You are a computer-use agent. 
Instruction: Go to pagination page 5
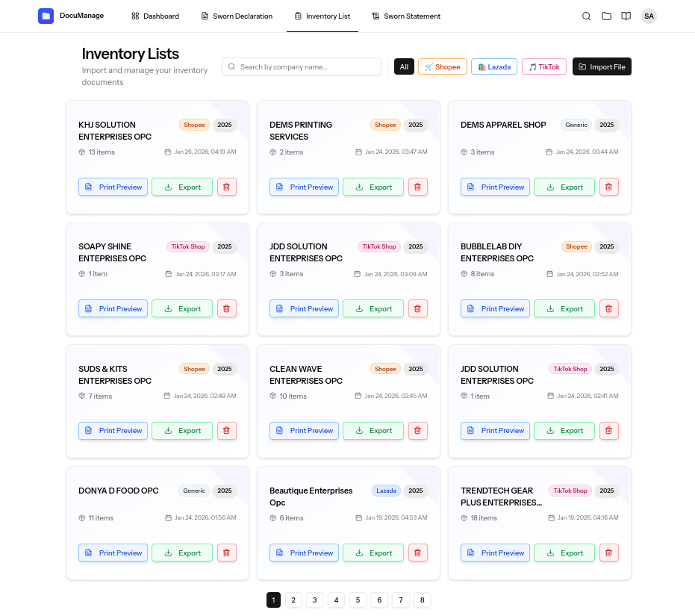pos(358,600)
